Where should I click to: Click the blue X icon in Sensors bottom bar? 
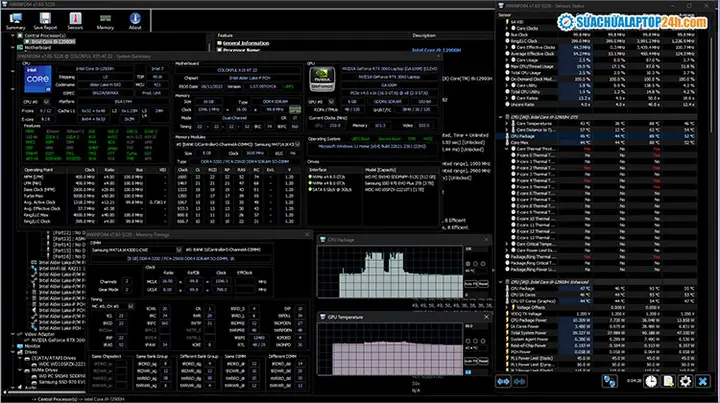click(x=703, y=381)
